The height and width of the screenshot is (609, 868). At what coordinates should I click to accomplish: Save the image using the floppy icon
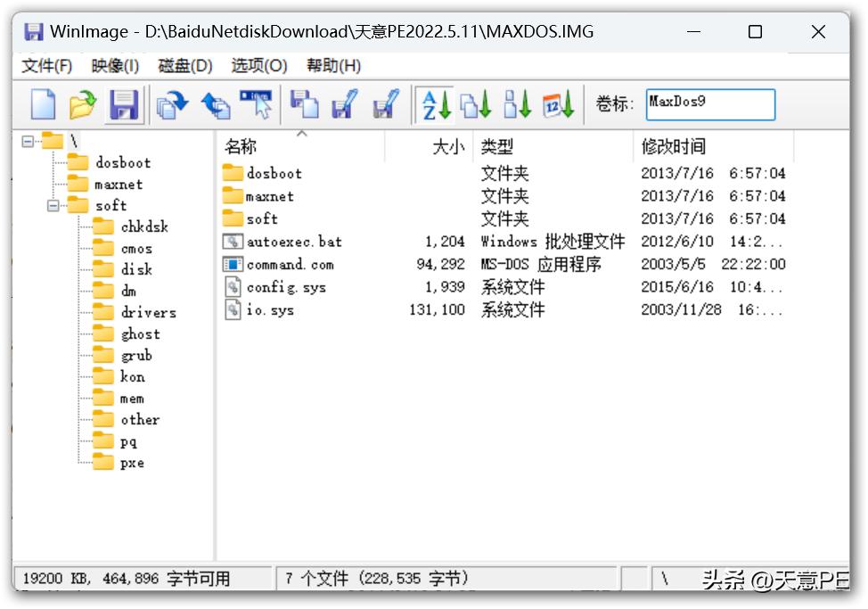pos(124,104)
